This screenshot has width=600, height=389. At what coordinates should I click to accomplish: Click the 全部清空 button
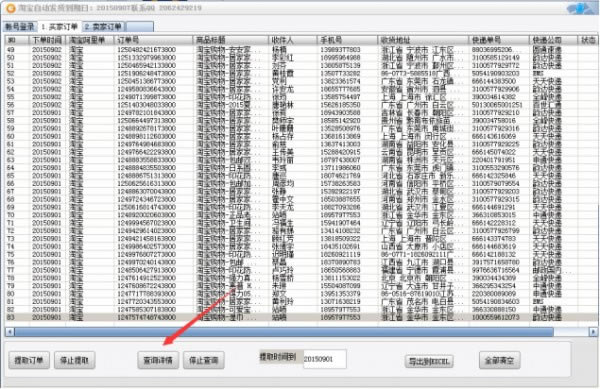499,360
